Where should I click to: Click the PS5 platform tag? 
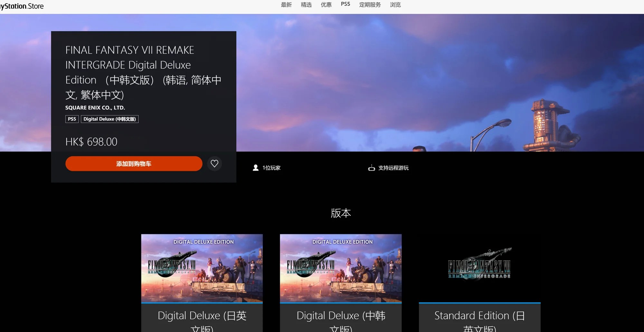(72, 119)
